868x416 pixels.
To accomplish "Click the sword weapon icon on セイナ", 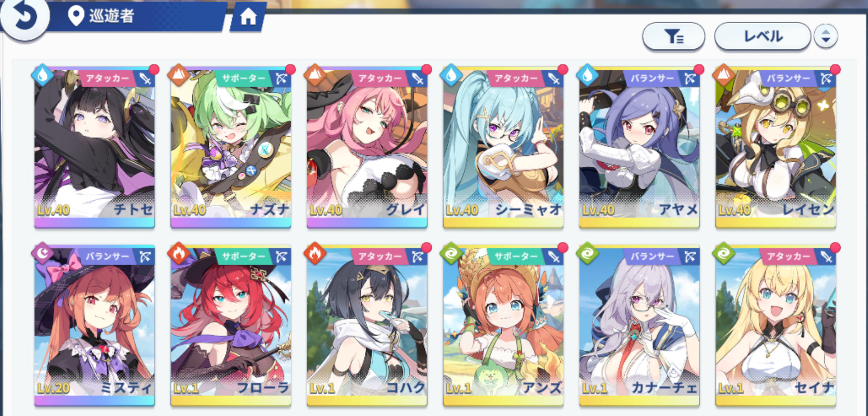I will (x=826, y=257).
